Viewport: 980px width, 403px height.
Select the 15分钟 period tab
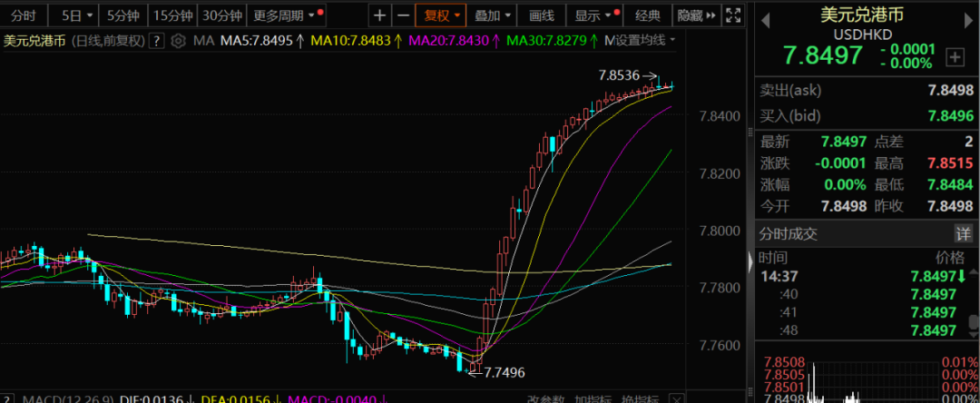[x=172, y=15]
